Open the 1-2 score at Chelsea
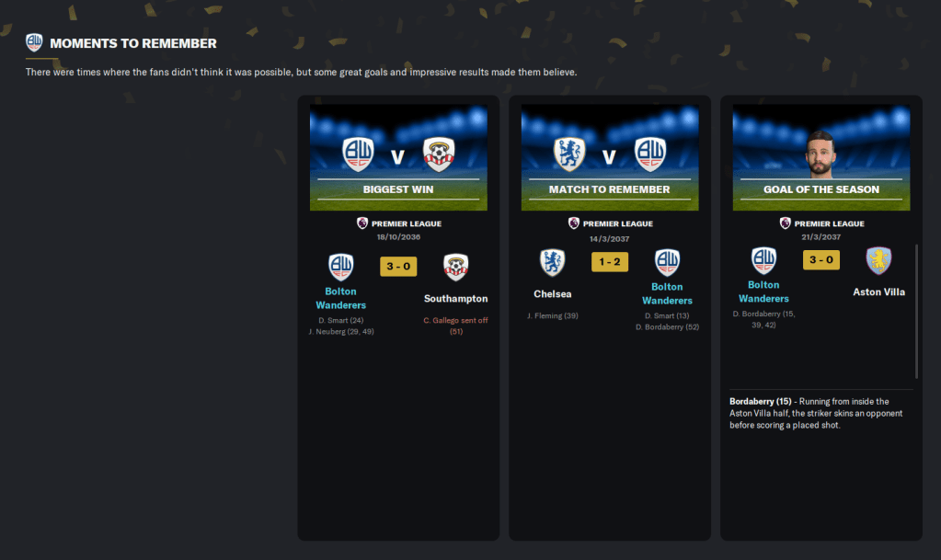The height and width of the screenshot is (560, 941). pyautogui.click(x=610, y=262)
